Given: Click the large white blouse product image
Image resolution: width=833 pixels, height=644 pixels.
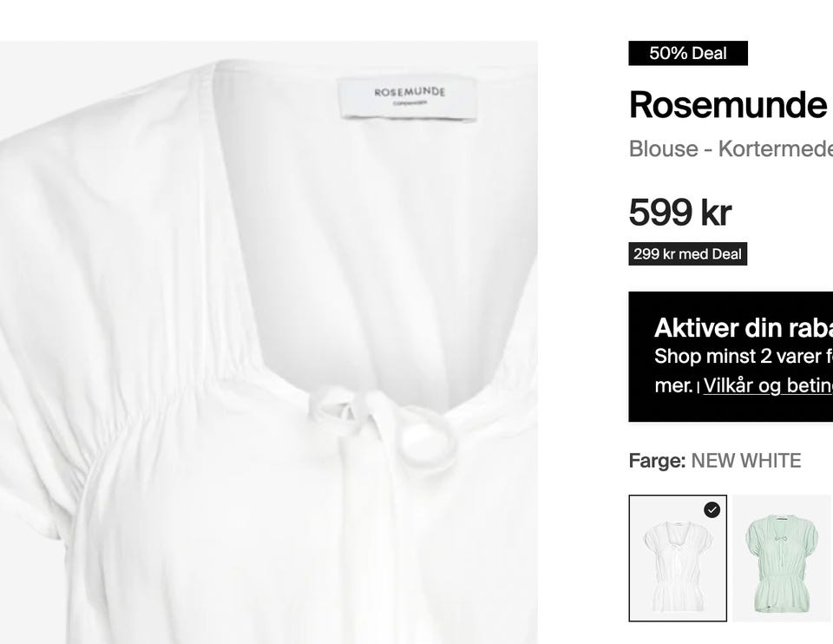Looking at the screenshot, I should 268,342.
